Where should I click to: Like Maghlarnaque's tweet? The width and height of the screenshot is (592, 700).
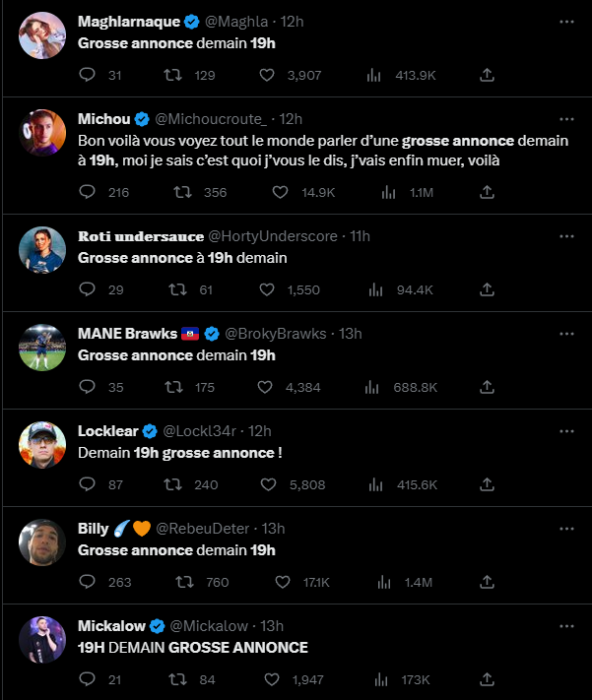coord(267,75)
